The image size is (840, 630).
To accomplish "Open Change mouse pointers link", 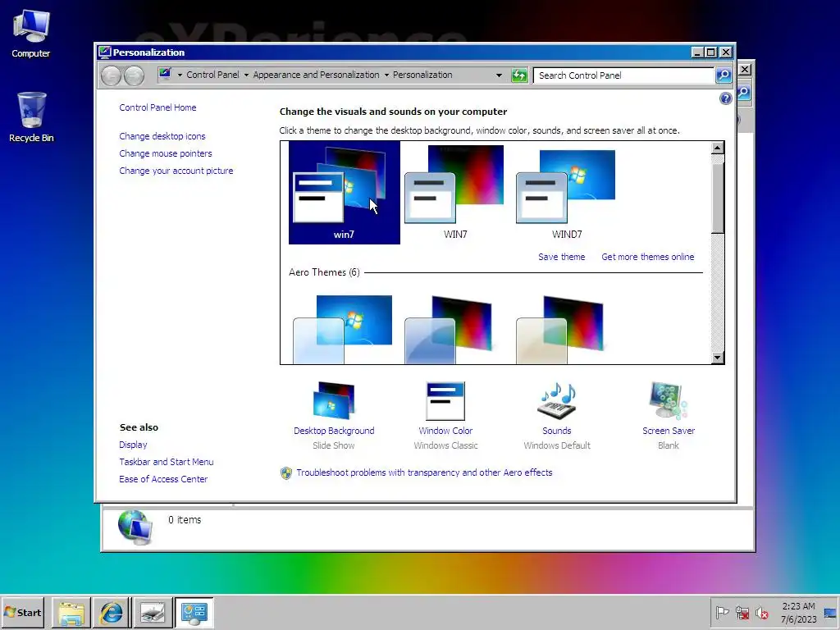I will [166, 153].
